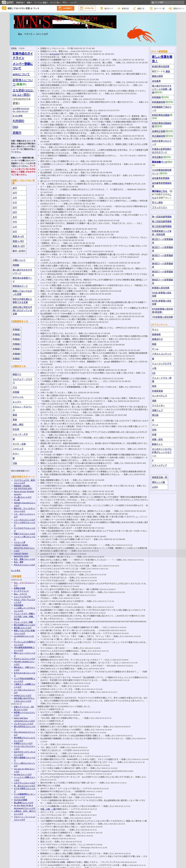Open 追加基準 link in right sidebar
186x868 pixels.
(x=156, y=81)
